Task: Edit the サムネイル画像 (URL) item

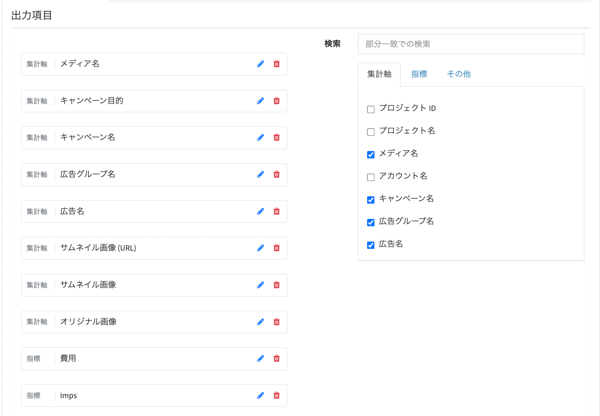Action: click(260, 248)
